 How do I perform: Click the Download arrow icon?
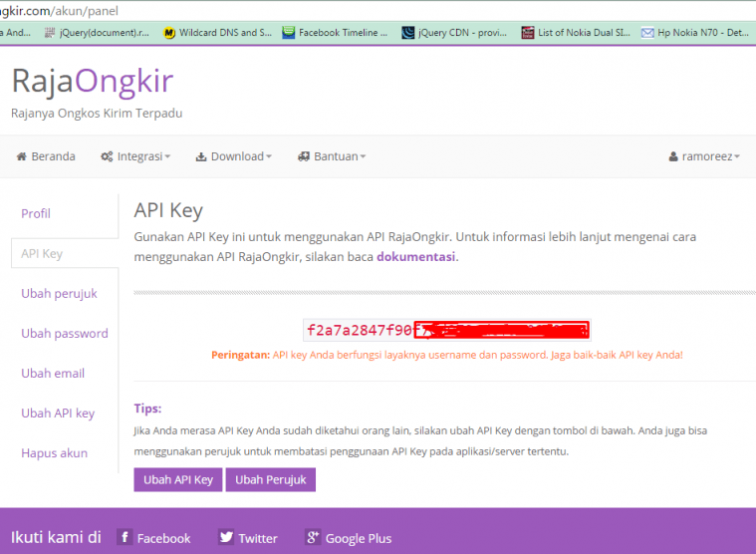tap(201, 156)
